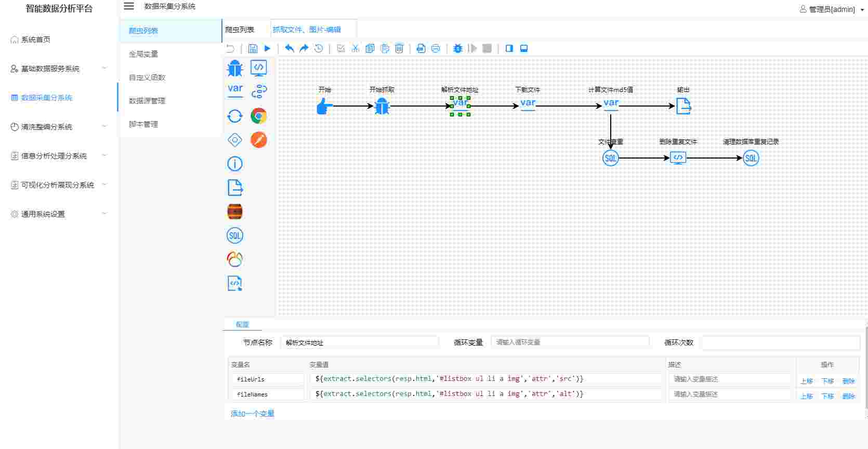Start debugging with the toolbar bug icon

click(458, 48)
